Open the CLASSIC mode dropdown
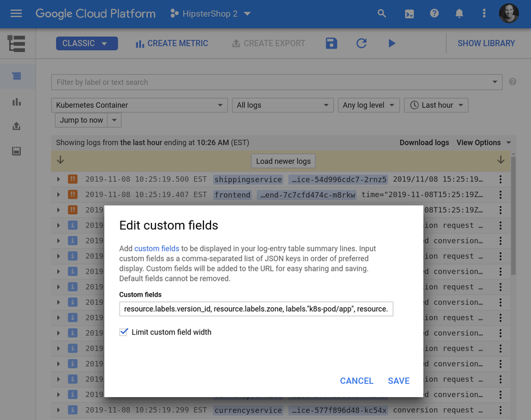Screen dimensions: 531x420 [87, 43]
